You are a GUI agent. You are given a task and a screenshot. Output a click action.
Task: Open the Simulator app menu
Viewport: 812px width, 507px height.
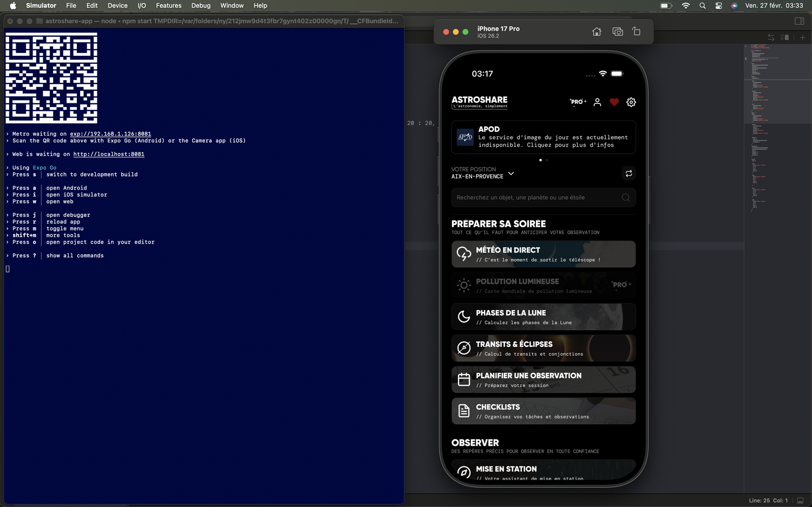[41, 5]
